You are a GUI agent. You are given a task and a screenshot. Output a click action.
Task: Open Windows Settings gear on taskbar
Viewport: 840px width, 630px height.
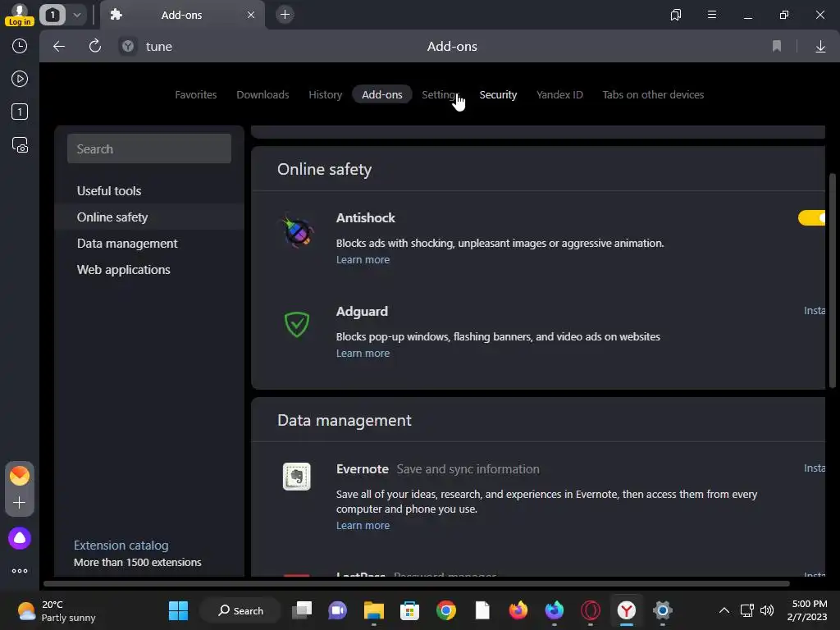[x=662, y=610]
